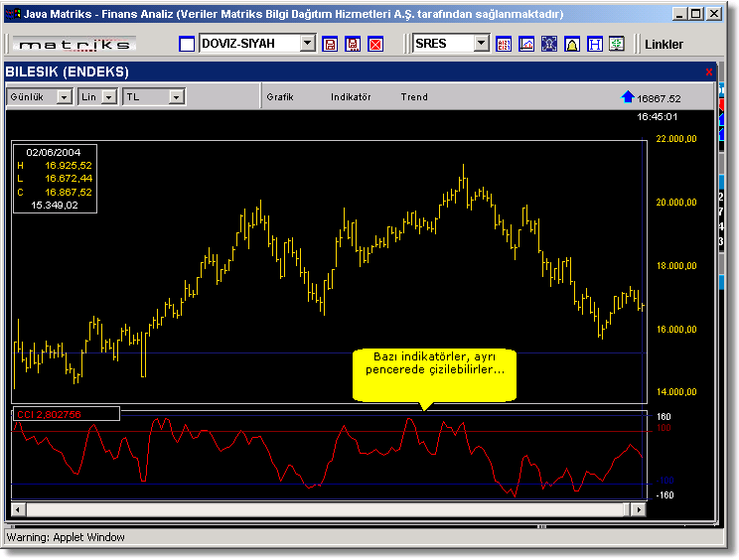Open the SRES symbol dropdown

tap(481, 44)
